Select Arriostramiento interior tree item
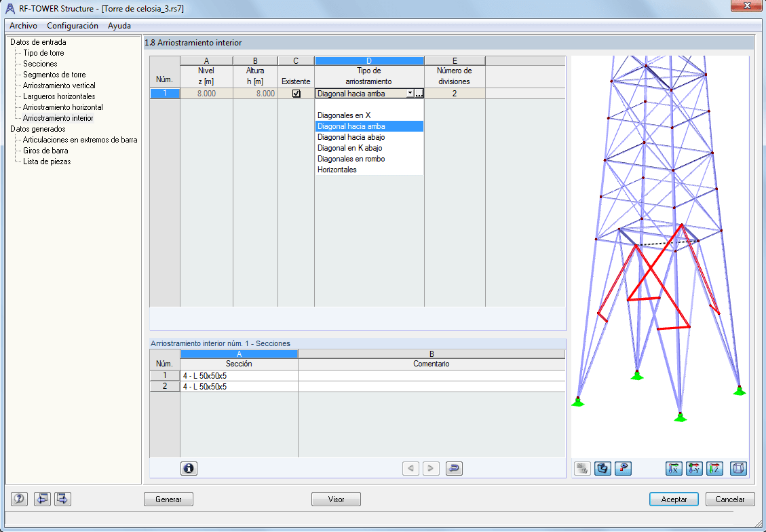 [58, 118]
